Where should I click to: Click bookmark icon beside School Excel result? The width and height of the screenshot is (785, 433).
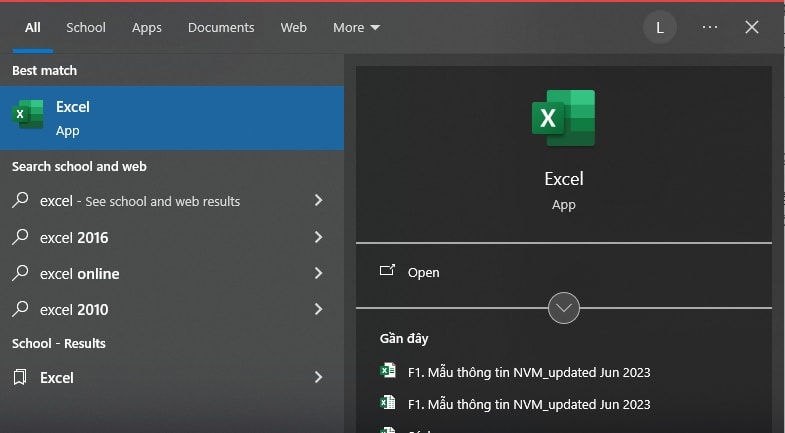pyautogui.click(x=20, y=377)
